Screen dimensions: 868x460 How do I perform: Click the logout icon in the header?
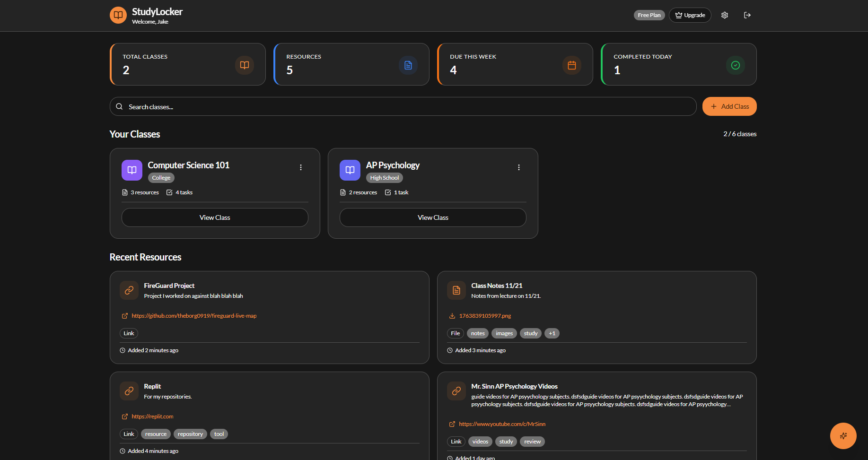[747, 15]
